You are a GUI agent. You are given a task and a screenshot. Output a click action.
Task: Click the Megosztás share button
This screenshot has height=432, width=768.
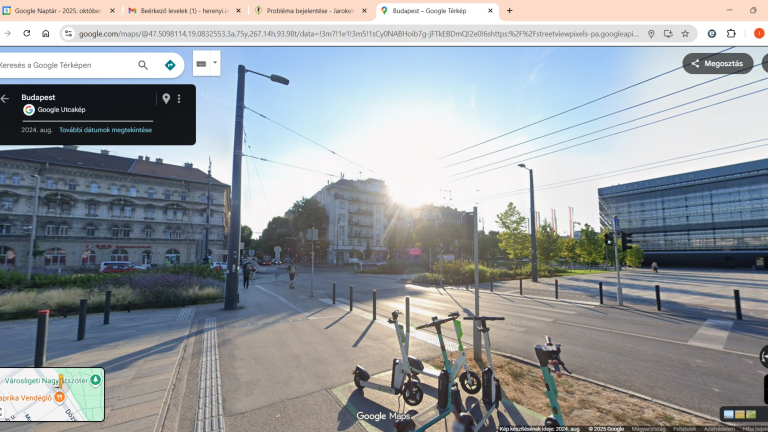coord(718,64)
